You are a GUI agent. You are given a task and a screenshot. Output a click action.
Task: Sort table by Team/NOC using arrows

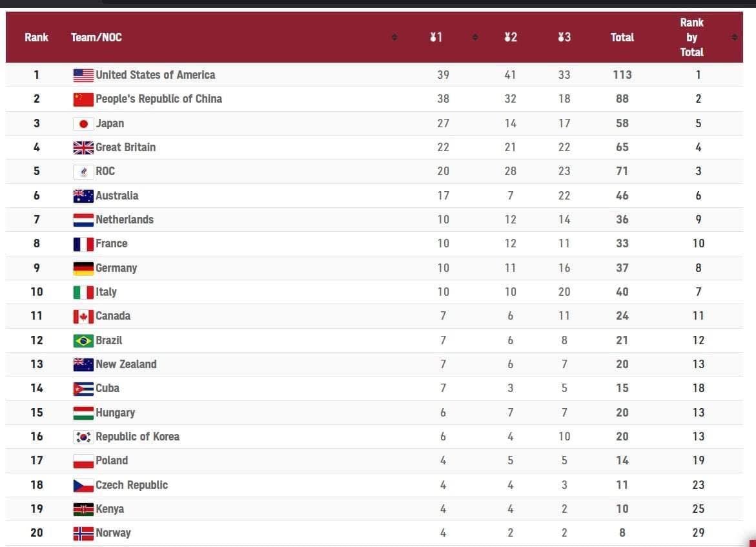point(394,37)
